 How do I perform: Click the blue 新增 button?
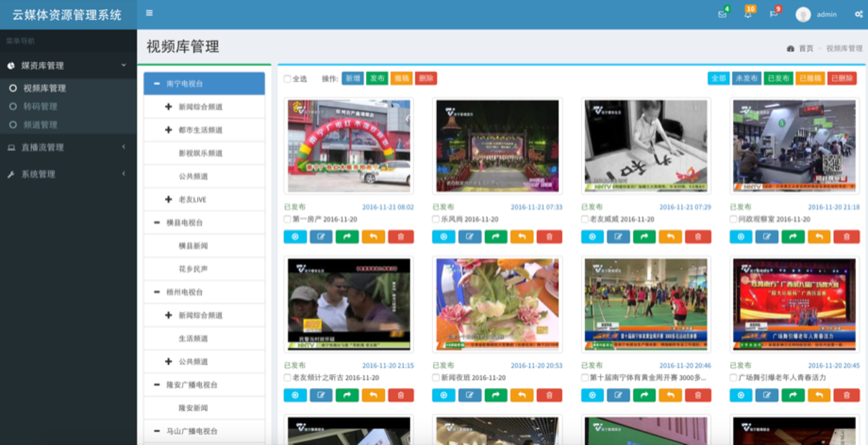(x=352, y=78)
